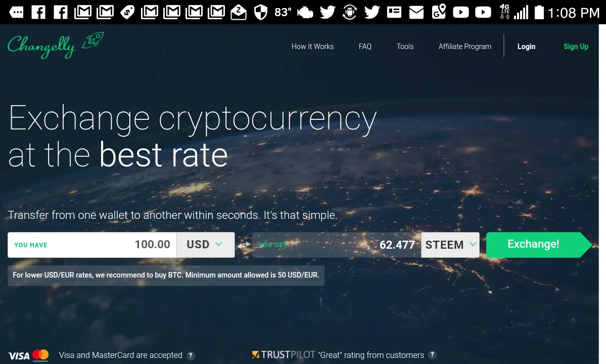Viewport: 606px width, 364px height.
Task: Click the VISA card logo
Action: [19, 355]
